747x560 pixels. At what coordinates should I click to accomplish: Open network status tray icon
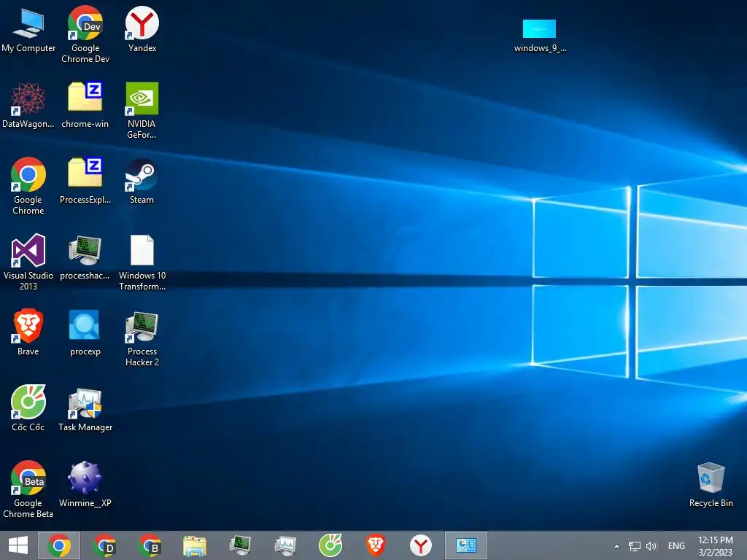tap(635, 546)
